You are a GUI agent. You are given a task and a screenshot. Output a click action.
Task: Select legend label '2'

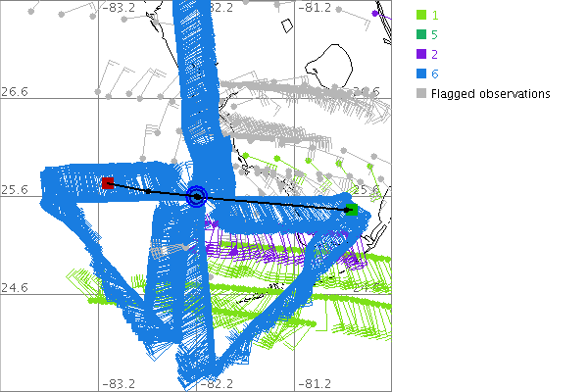point(437,55)
